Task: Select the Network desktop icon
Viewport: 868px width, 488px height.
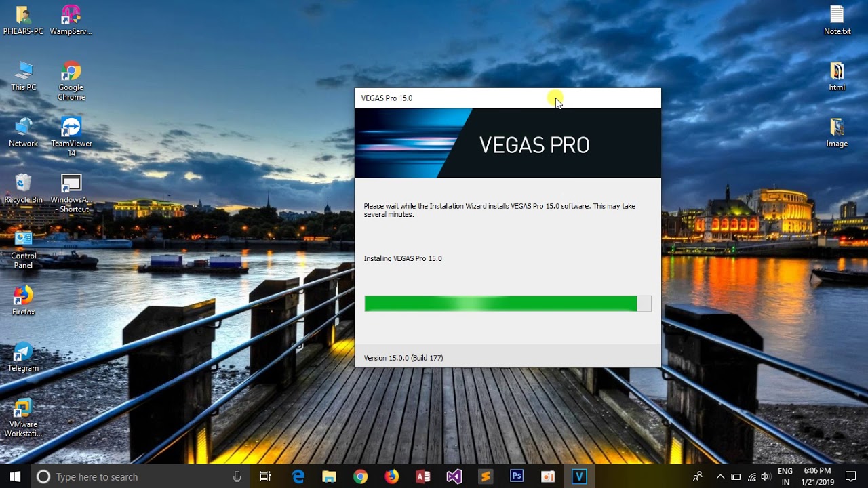Action: click(23, 132)
